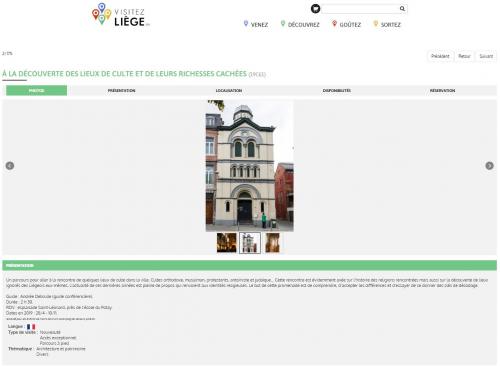Click the 'Durée : 2 h 30' line
This screenshot has height=366, width=500.
pos(19,302)
